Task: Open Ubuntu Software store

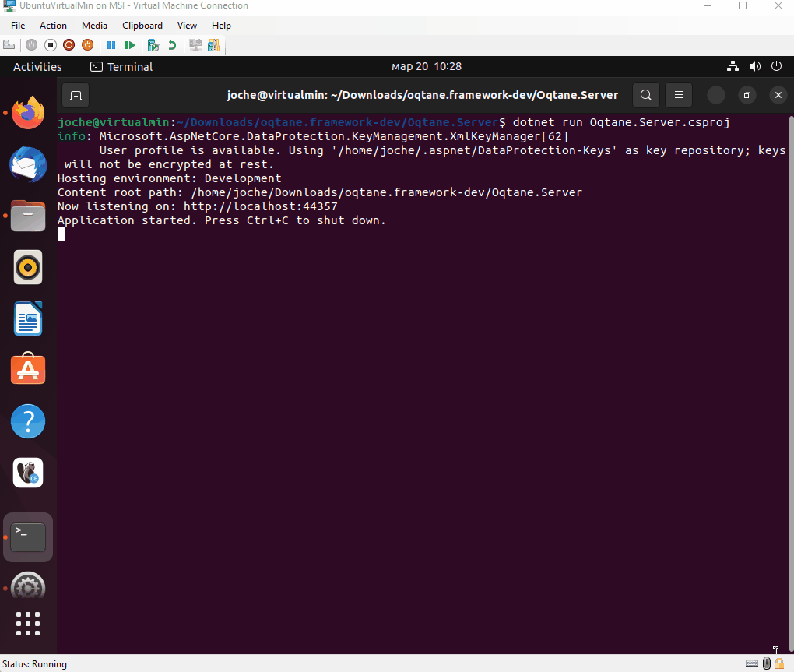Action: (x=28, y=368)
